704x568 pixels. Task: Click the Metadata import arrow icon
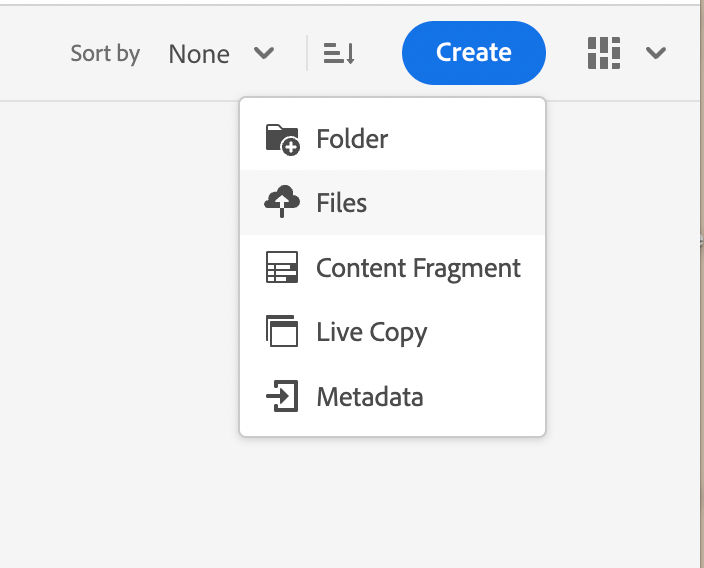click(282, 396)
